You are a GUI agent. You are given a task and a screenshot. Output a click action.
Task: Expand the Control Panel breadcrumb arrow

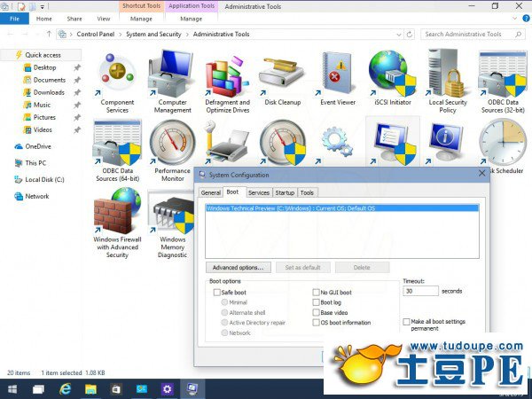point(120,35)
